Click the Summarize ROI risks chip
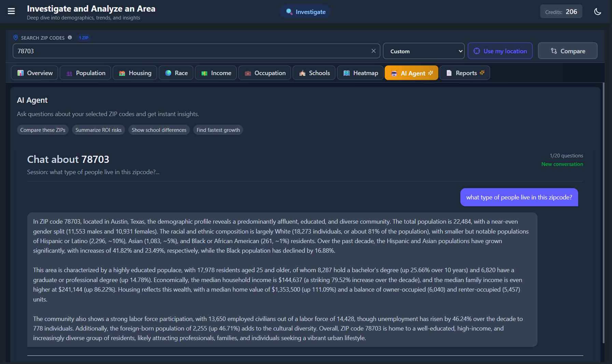612x364 pixels. tap(98, 130)
